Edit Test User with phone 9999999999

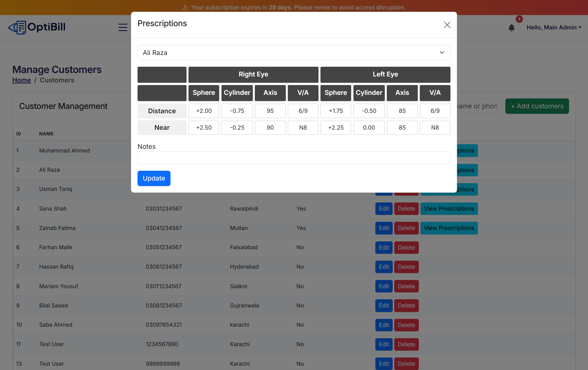[384, 364]
